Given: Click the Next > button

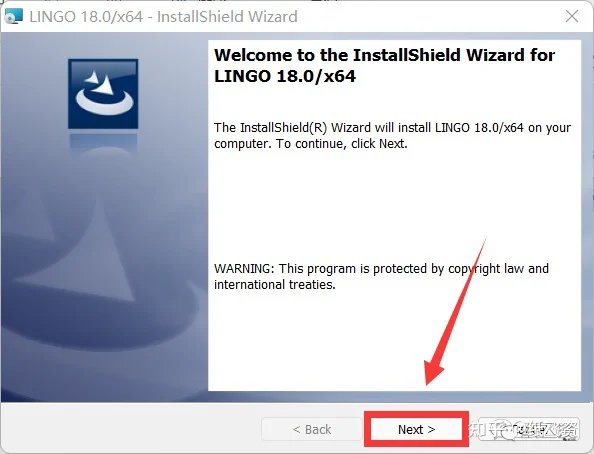Looking at the screenshot, I should coord(416,429).
